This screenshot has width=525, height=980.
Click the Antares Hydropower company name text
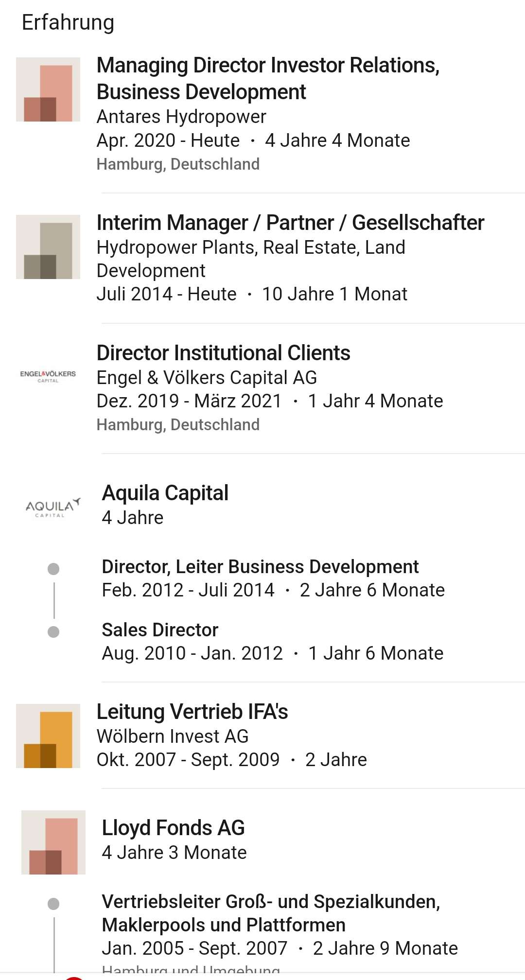tap(181, 117)
